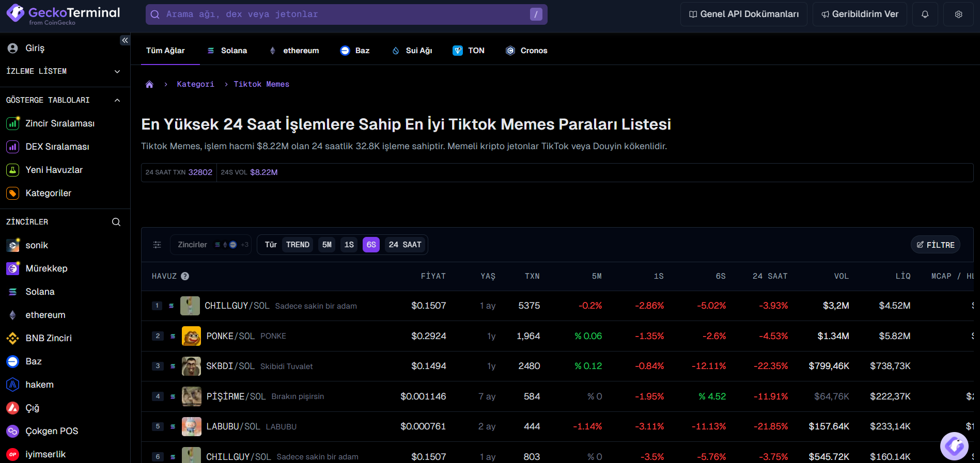Sort by TXN column header
Viewport: 980px width, 463px height.
tap(532, 276)
